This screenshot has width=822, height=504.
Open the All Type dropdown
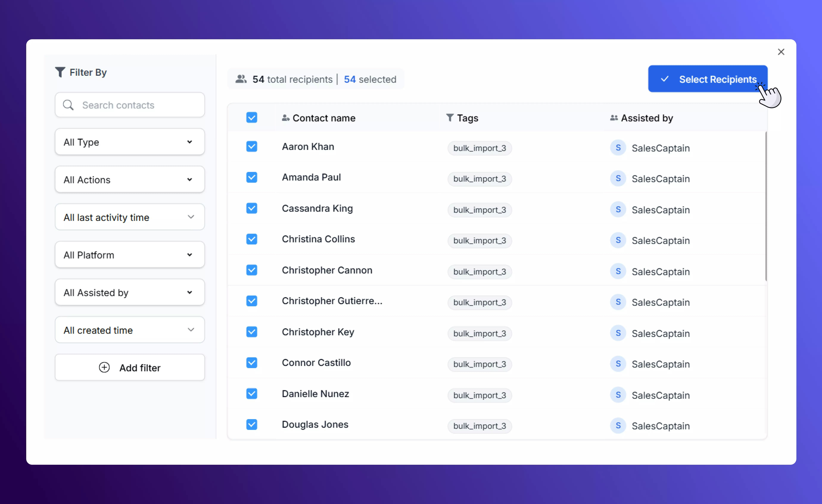129,142
